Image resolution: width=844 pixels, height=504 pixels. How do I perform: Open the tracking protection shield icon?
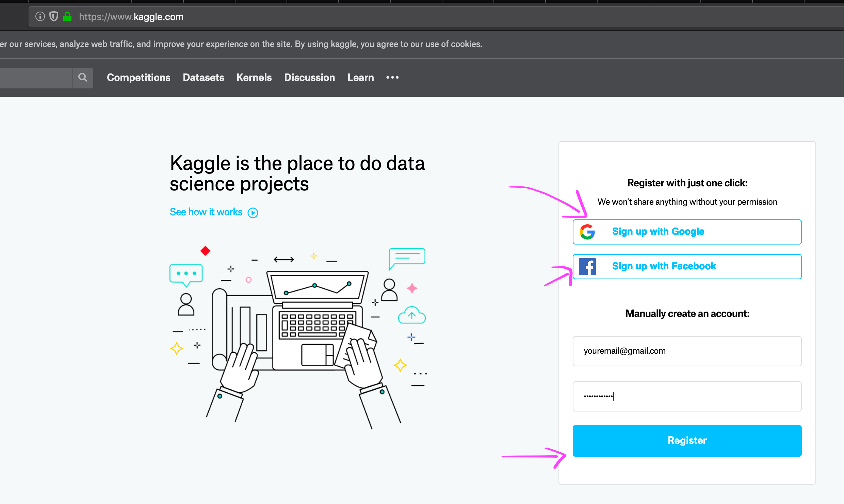pyautogui.click(x=54, y=16)
